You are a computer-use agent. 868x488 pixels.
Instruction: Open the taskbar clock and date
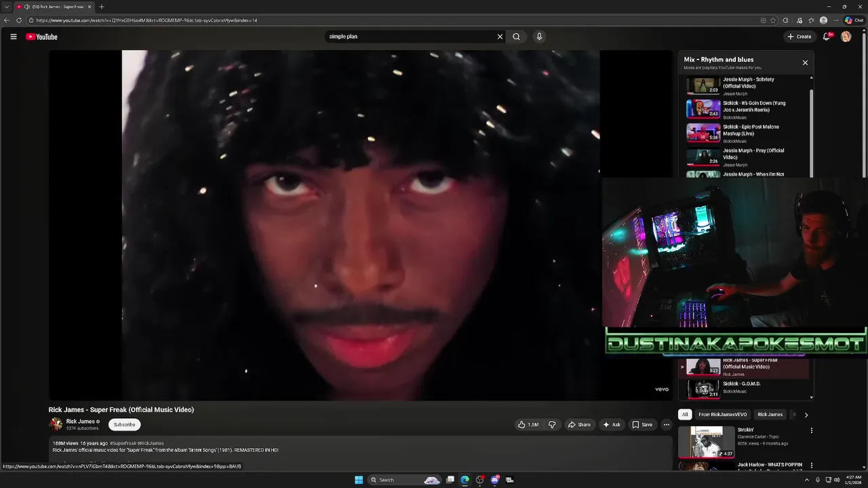pos(854,480)
